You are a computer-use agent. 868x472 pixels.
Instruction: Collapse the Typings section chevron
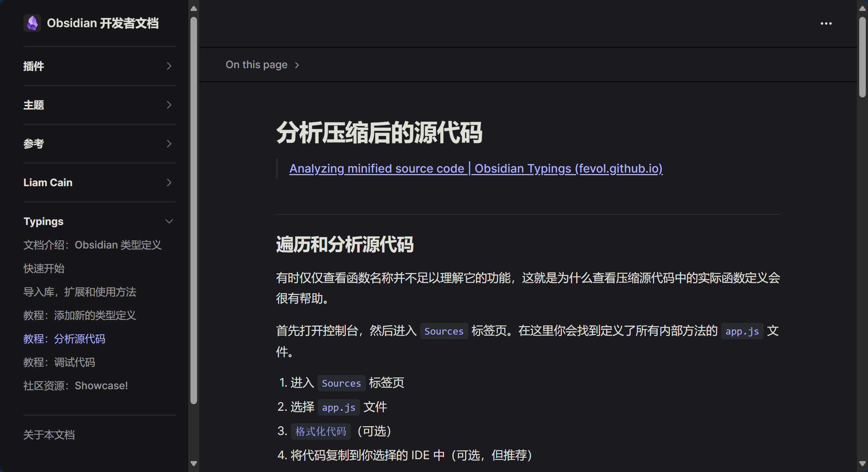(169, 221)
